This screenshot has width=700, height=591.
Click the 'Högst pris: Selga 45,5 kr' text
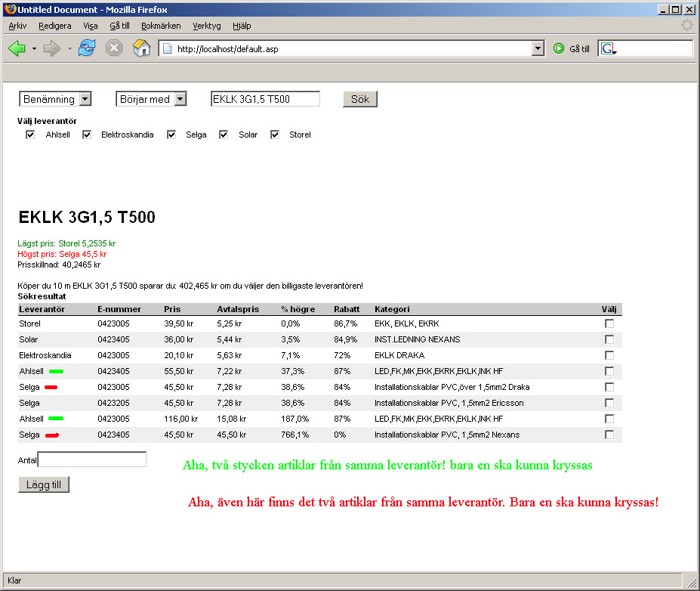pyautogui.click(x=62, y=254)
